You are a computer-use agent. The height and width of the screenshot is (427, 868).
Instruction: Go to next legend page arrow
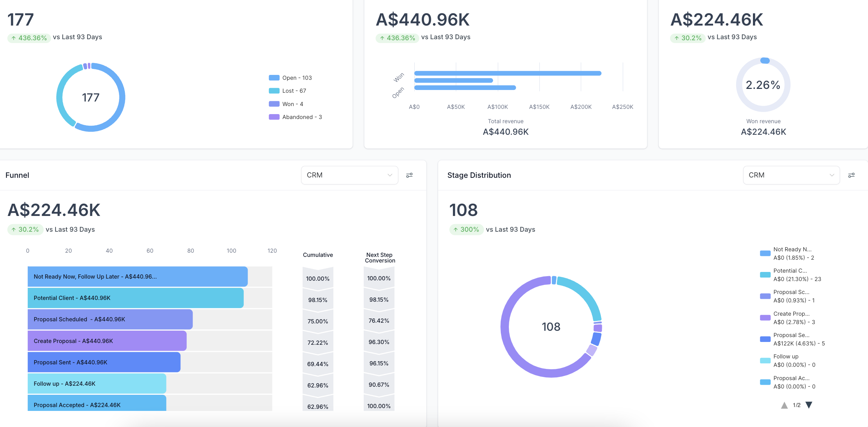[x=809, y=405]
